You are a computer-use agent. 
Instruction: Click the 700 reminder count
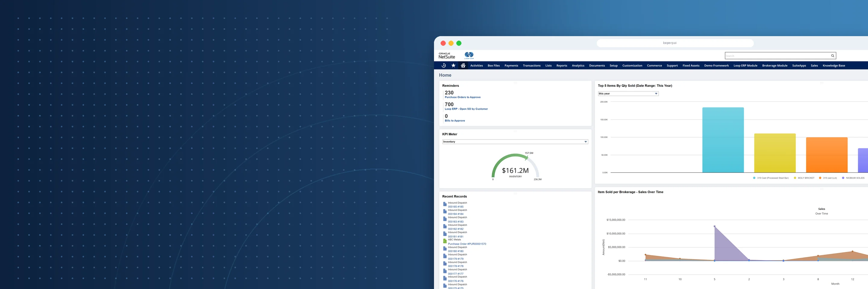449,104
